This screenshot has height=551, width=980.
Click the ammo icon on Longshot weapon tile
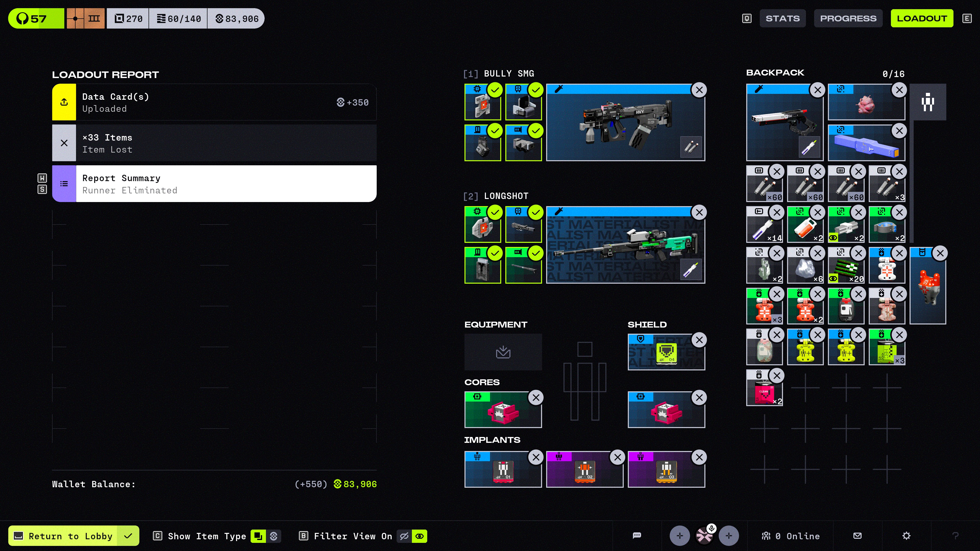click(x=691, y=269)
